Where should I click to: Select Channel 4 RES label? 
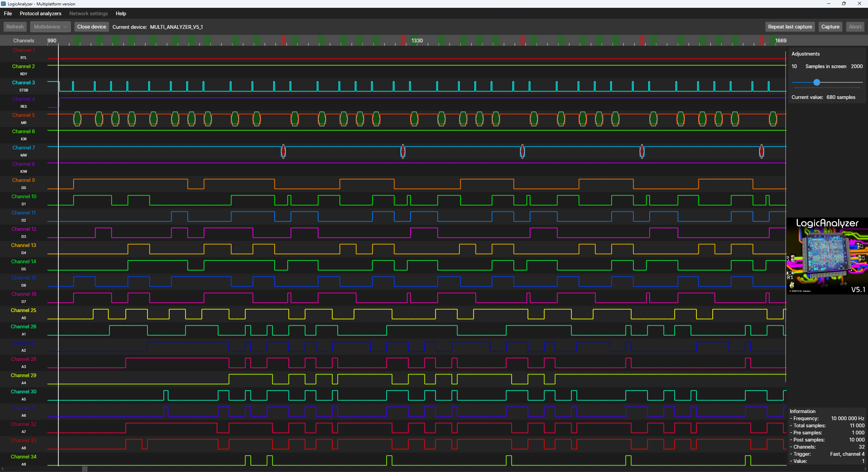24,102
